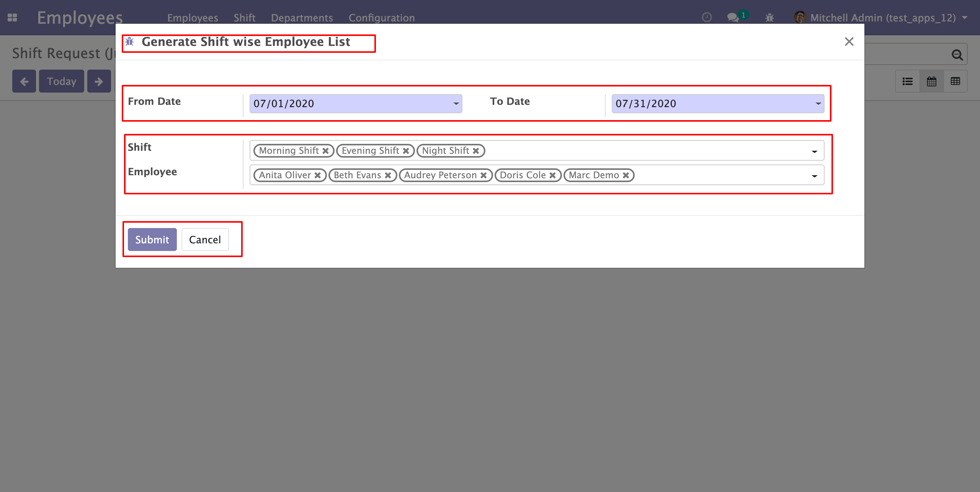Open the From Date picker dropdown
The height and width of the screenshot is (492, 980).
click(456, 104)
